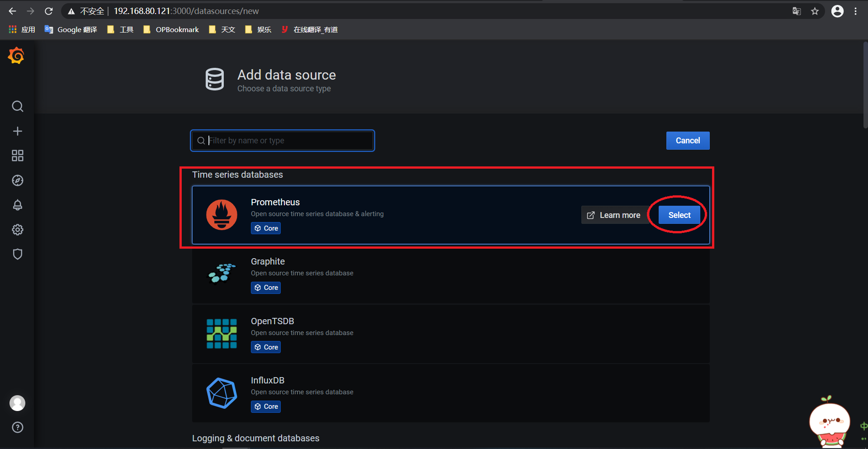Open the Chrome three-dot menu
Viewport: 868px width, 449px height.
[855, 11]
